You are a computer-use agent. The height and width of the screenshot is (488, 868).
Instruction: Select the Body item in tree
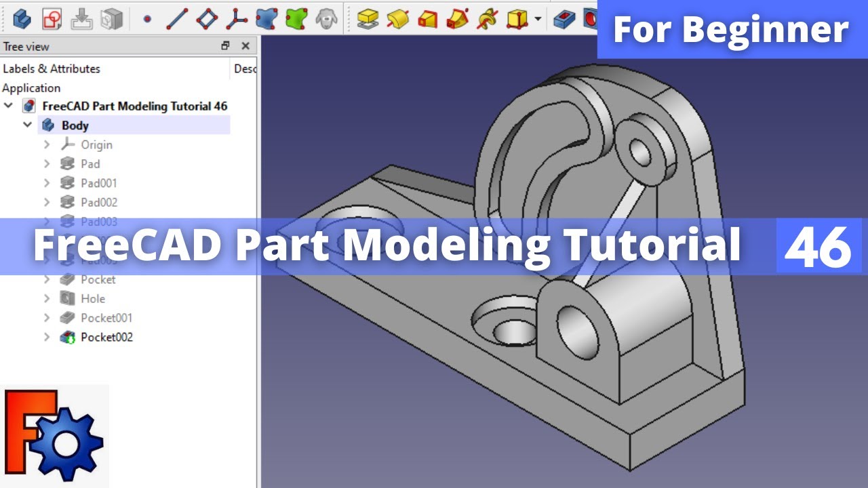coord(75,125)
